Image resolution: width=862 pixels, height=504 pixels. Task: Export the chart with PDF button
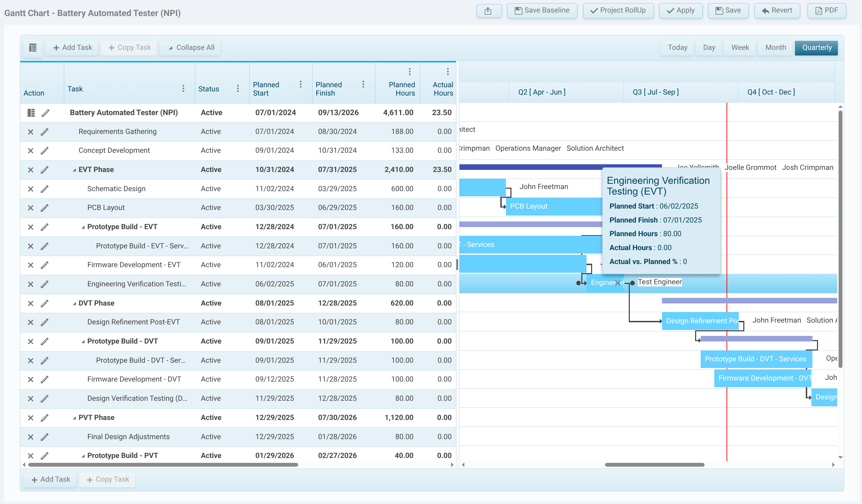tap(826, 11)
